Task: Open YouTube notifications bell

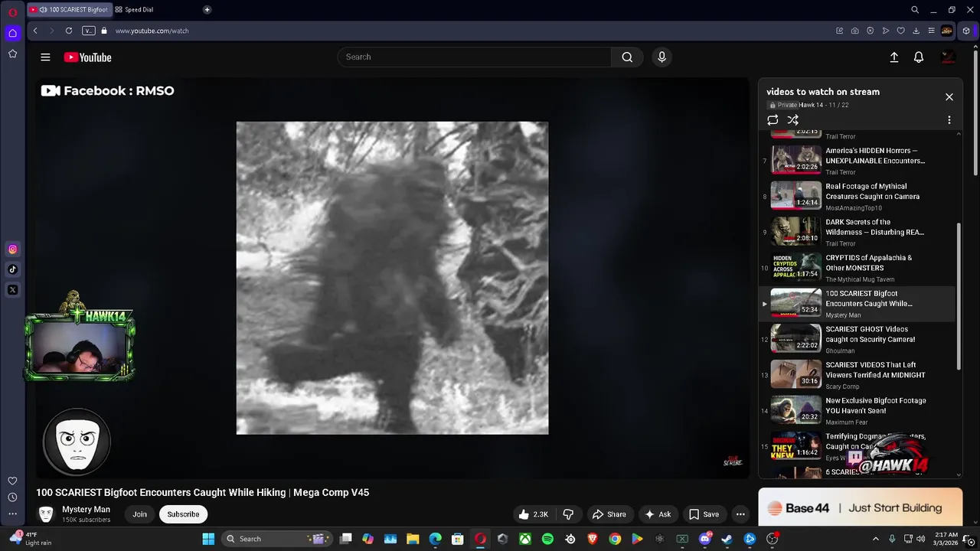Action: pos(919,57)
